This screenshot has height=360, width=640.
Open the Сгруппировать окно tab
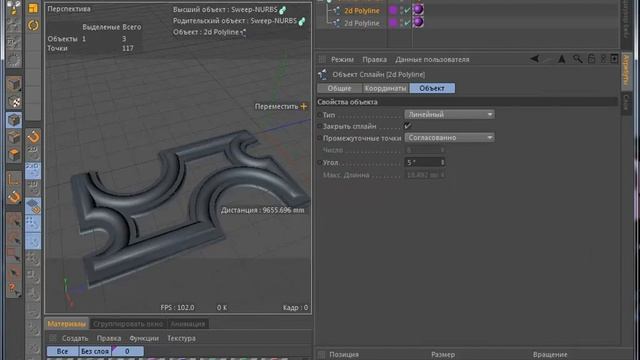click(128, 324)
